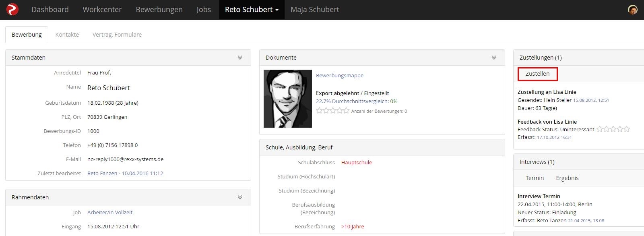Click the rexx red logo icon
Viewport: 644px width, 236px height.
click(x=12, y=9)
